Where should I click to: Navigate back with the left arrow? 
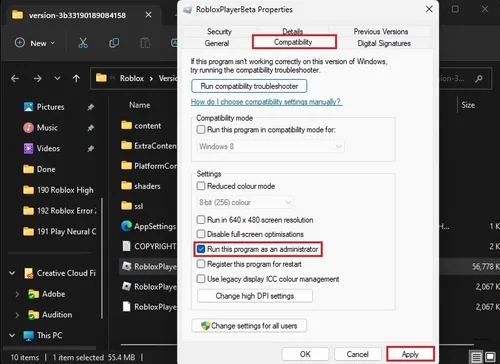coord(15,79)
